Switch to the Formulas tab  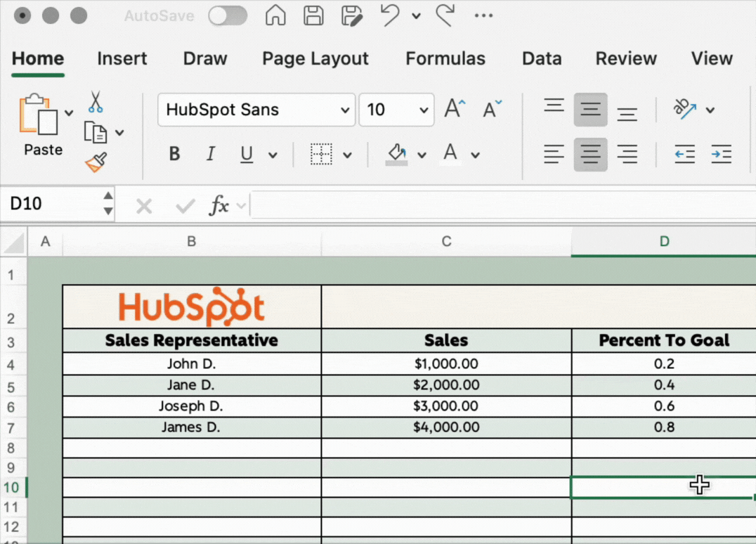445,59
